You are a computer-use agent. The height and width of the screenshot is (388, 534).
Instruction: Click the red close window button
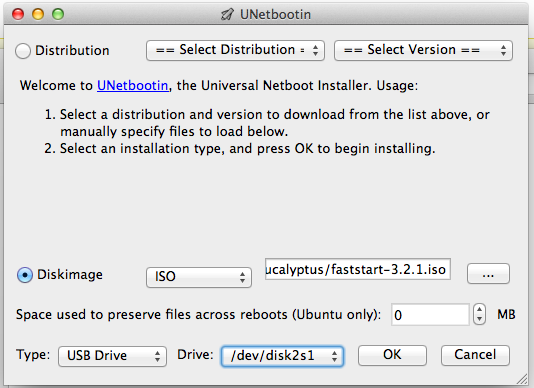tap(18, 14)
